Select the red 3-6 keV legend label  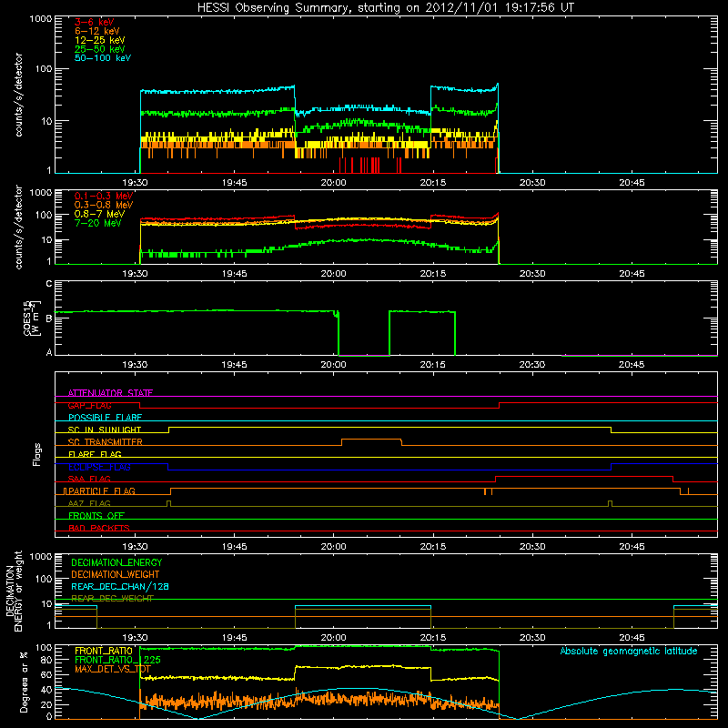[x=94, y=22]
